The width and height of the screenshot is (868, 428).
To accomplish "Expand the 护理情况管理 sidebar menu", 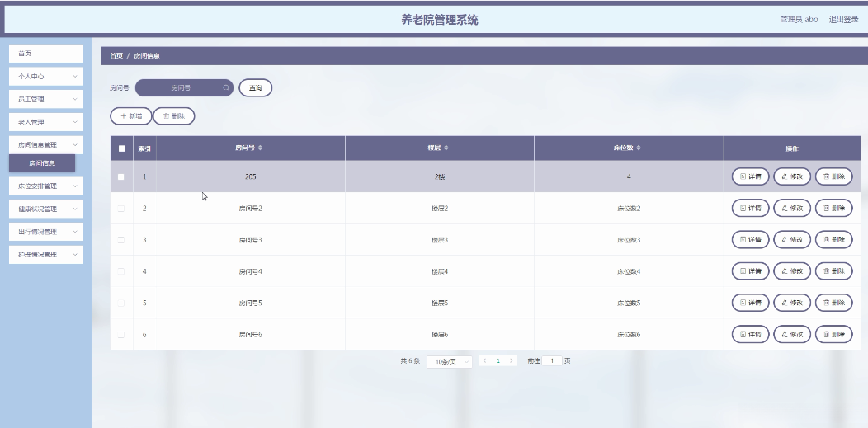I will (x=45, y=255).
